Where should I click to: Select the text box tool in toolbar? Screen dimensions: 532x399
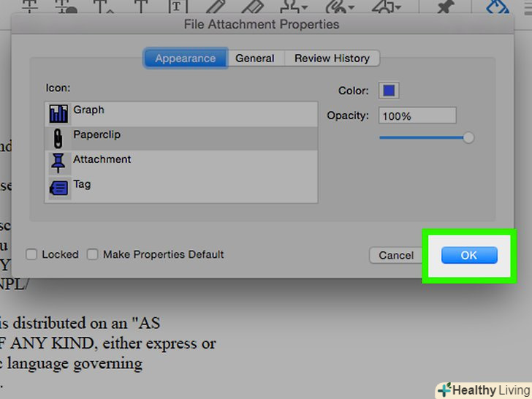(x=178, y=7)
